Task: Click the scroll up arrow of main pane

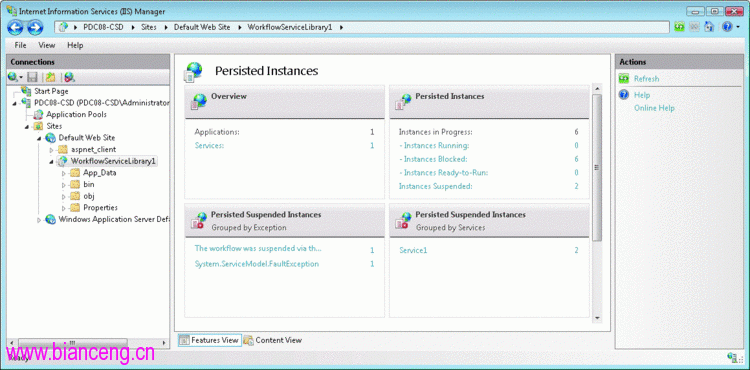Action: pyautogui.click(x=597, y=89)
